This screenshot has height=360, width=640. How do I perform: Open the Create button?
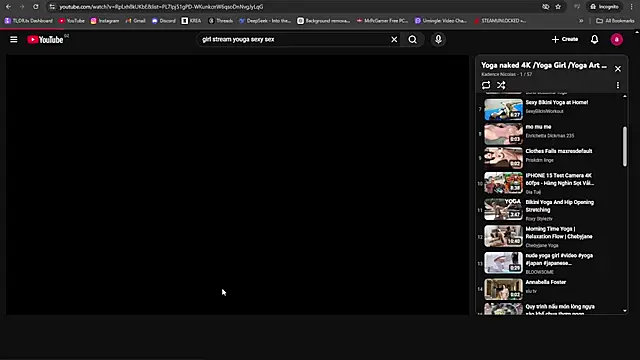point(564,39)
